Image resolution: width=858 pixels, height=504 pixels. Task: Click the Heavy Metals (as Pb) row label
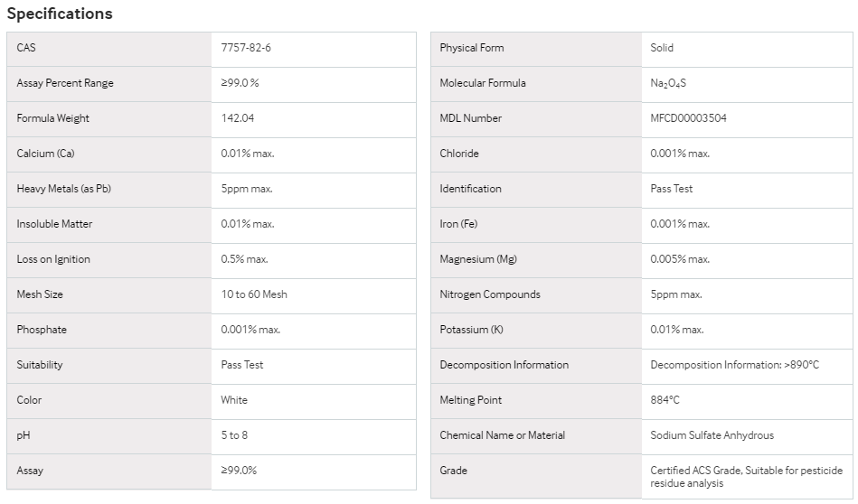[x=64, y=189]
